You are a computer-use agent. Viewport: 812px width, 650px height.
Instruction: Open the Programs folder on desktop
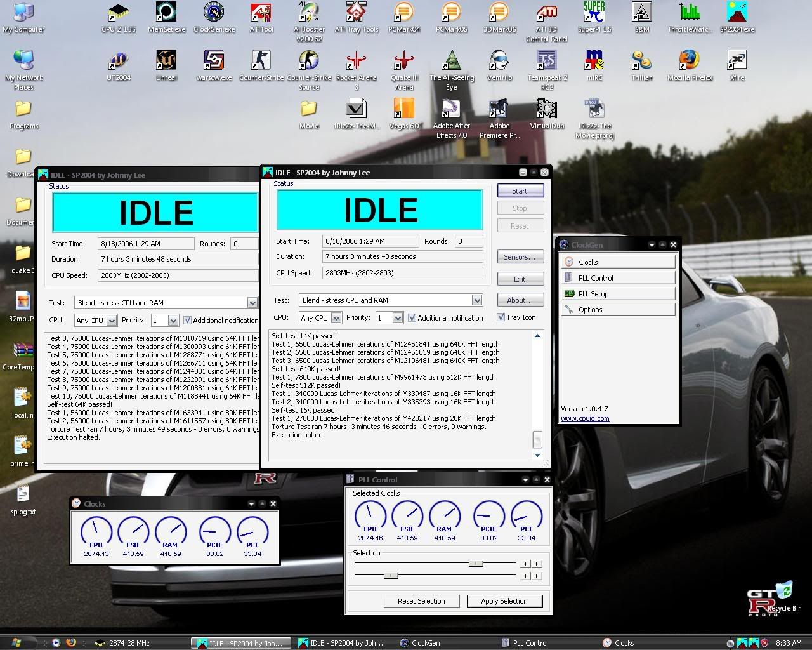[x=24, y=114]
